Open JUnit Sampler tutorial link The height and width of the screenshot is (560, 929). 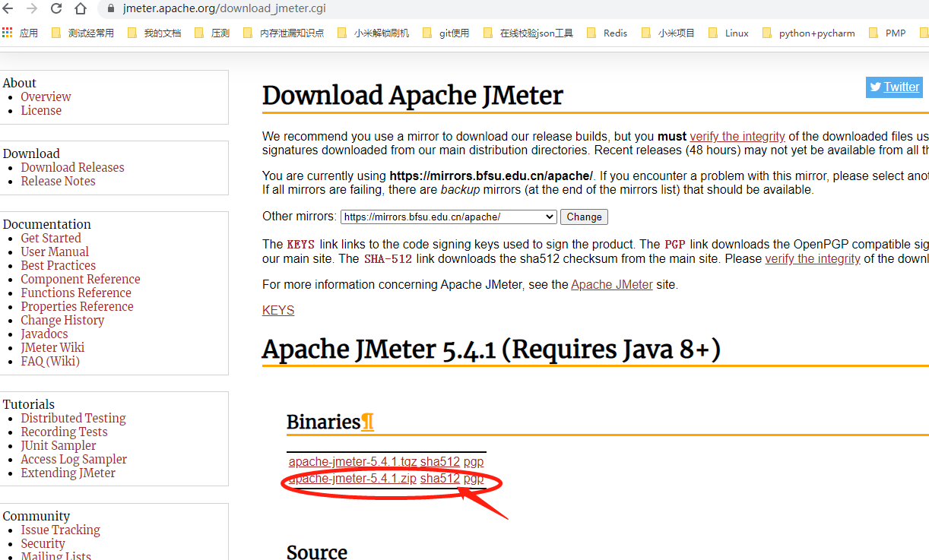click(59, 445)
